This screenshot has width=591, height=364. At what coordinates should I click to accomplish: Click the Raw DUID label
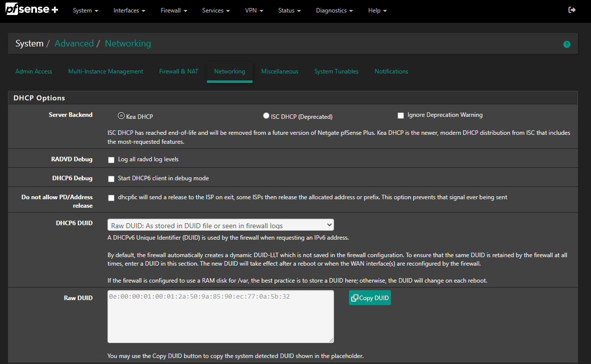coord(78,298)
